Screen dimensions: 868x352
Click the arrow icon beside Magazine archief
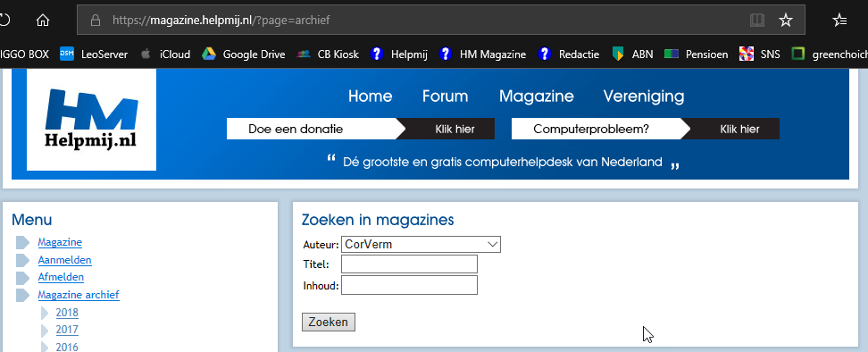(x=22, y=295)
